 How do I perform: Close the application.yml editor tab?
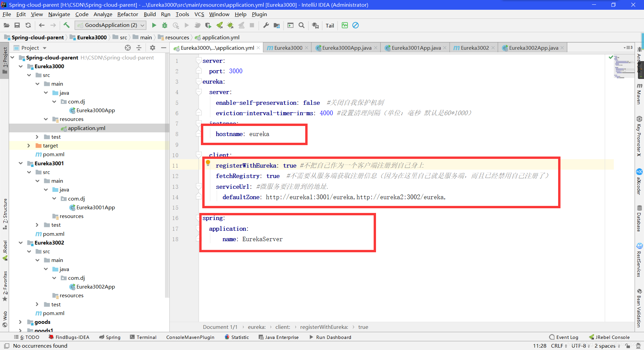(258, 48)
